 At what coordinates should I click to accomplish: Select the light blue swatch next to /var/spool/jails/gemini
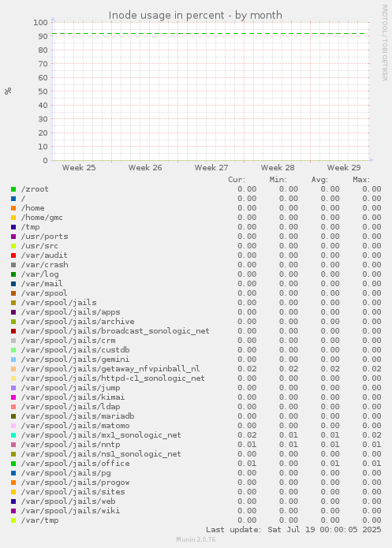[13, 359]
